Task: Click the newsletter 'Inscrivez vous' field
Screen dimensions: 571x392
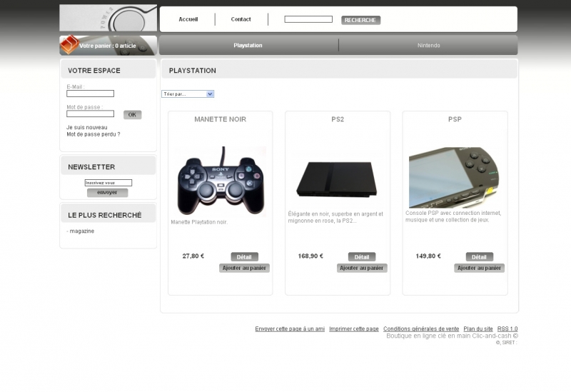Action: click(108, 183)
